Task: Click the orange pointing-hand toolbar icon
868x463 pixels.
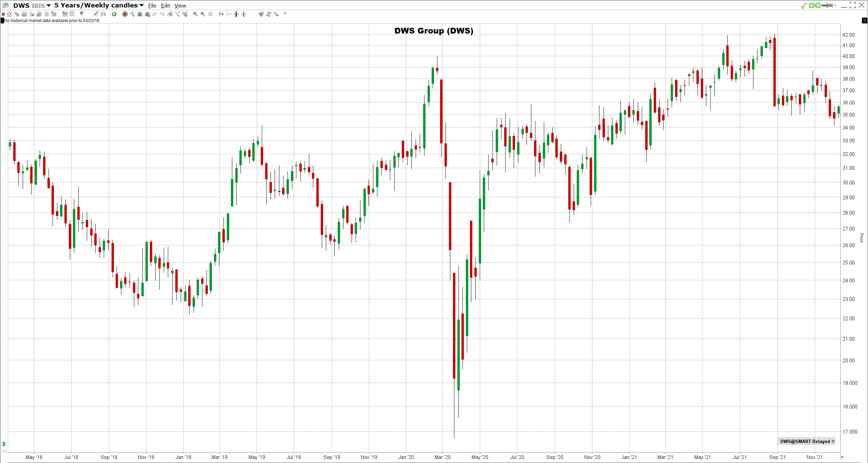Action: 17,14
